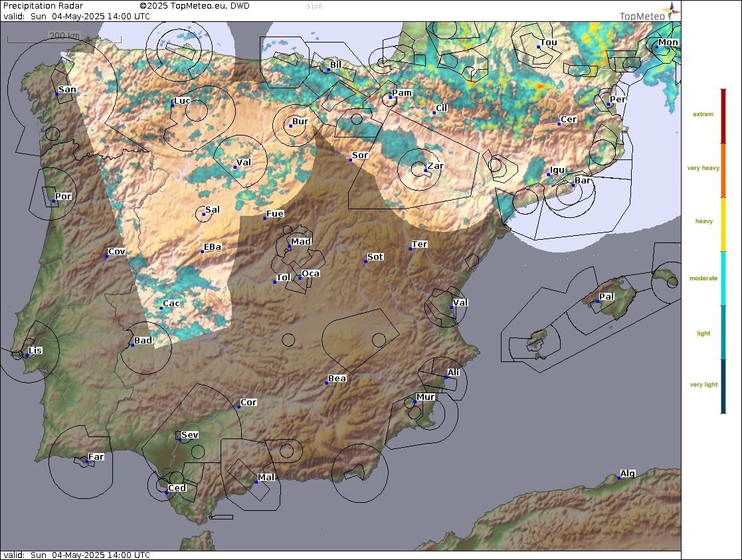Click the '200 km' scale bar label
This screenshot has width=742, height=560.
64,35
